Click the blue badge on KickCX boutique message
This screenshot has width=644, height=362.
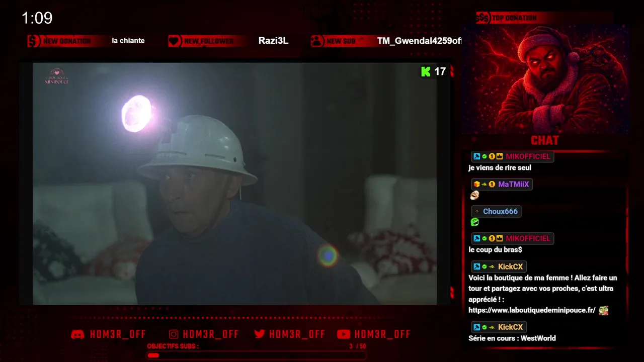pos(476,266)
